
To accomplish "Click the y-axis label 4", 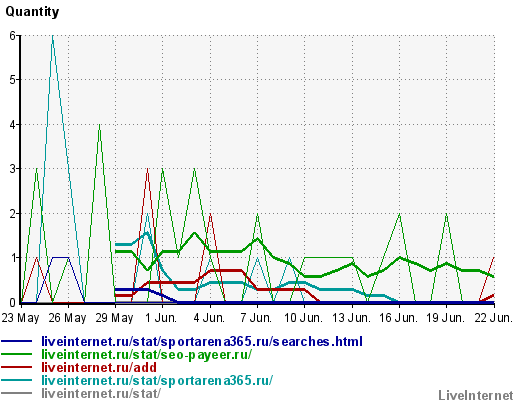I will tap(12, 125).
